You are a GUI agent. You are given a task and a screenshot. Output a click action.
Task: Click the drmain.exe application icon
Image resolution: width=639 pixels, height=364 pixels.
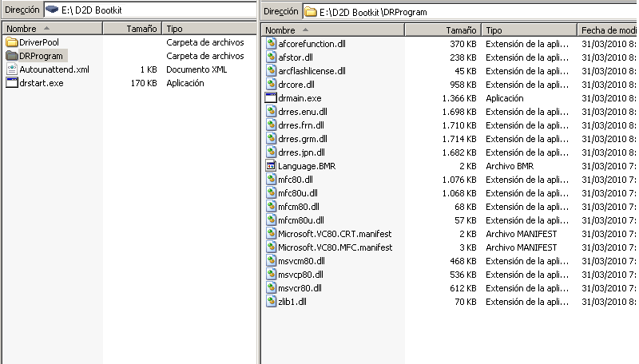(x=271, y=98)
